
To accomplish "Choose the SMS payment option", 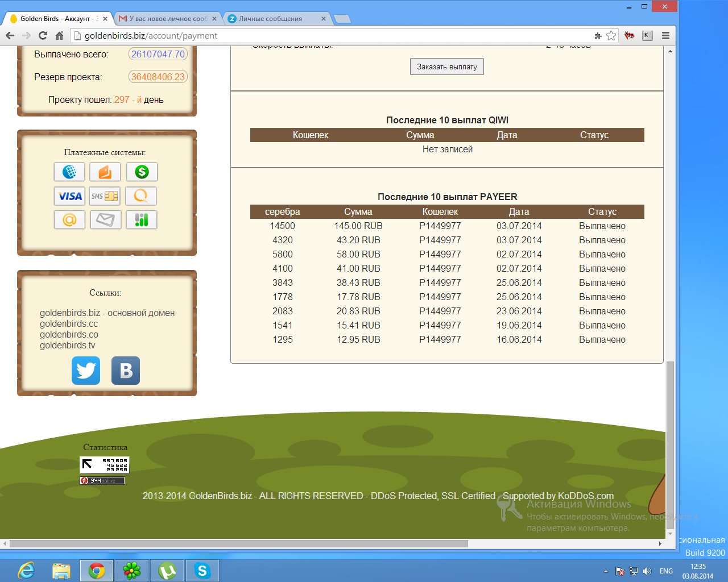I will (x=105, y=196).
